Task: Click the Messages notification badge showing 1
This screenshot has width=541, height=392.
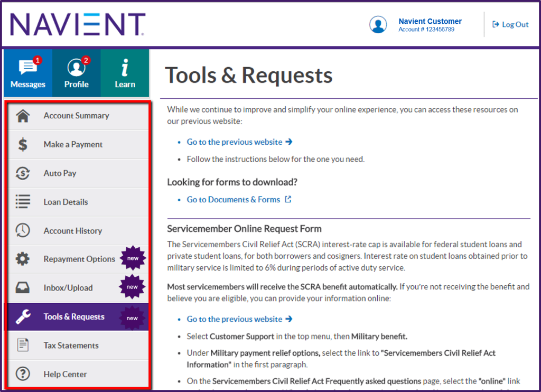Action: tap(38, 60)
